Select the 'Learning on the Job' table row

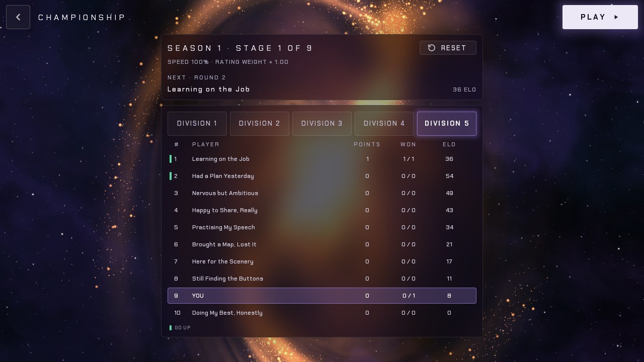pos(322,159)
